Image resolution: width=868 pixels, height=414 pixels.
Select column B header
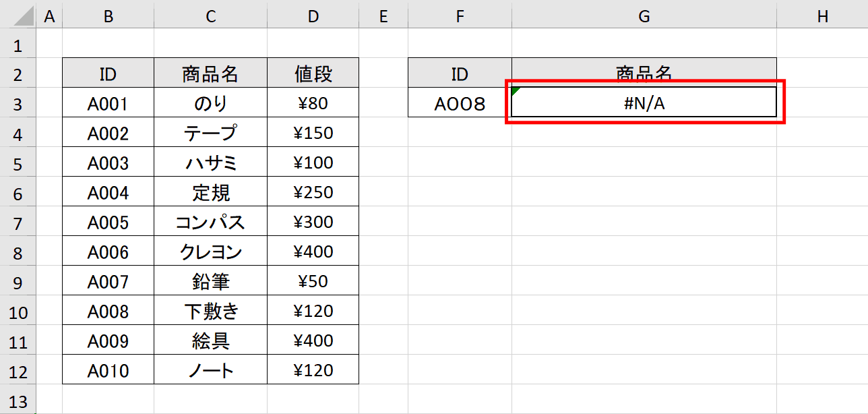[x=108, y=16]
